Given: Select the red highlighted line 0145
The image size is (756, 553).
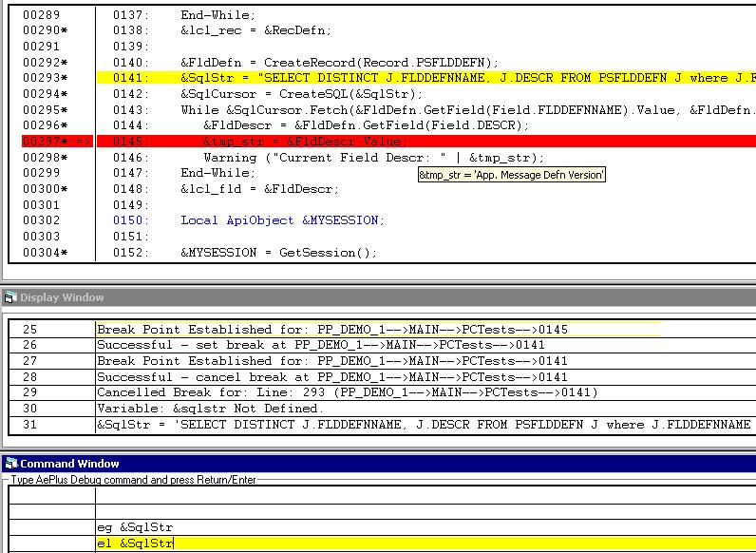Looking at the screenshot, I should click(380, 142).
